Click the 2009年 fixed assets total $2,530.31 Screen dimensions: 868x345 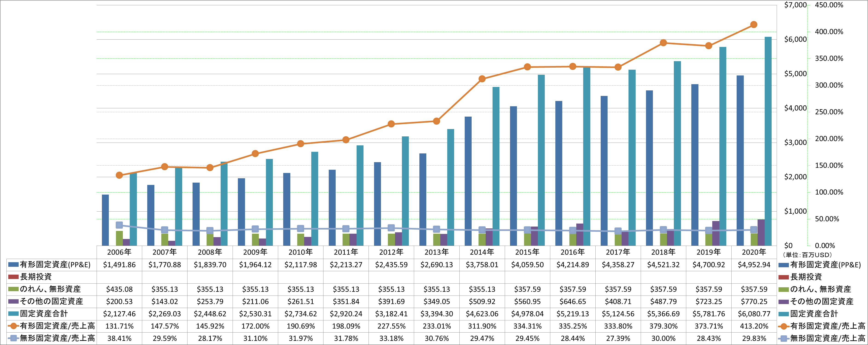tap(255, 314)
